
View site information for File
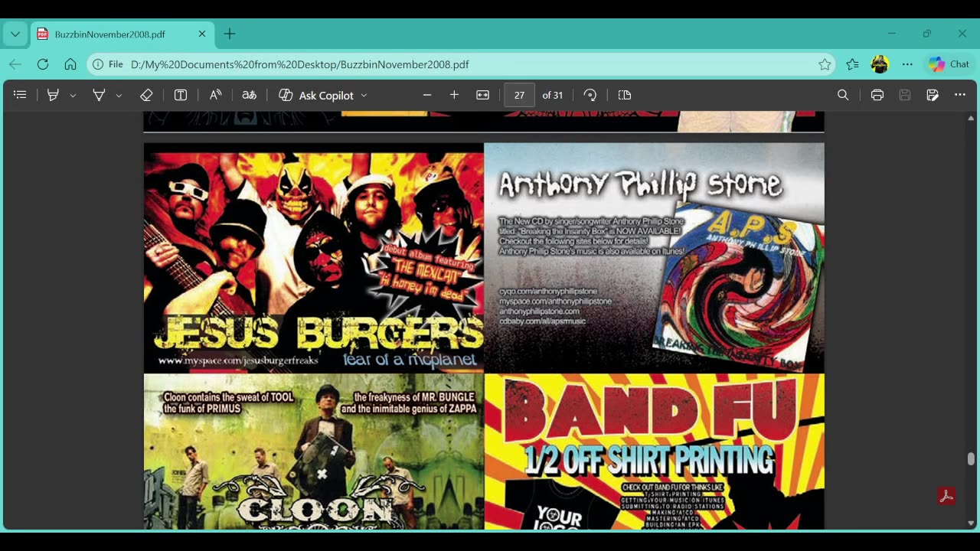pyautogui.click(x=108, y=64)
